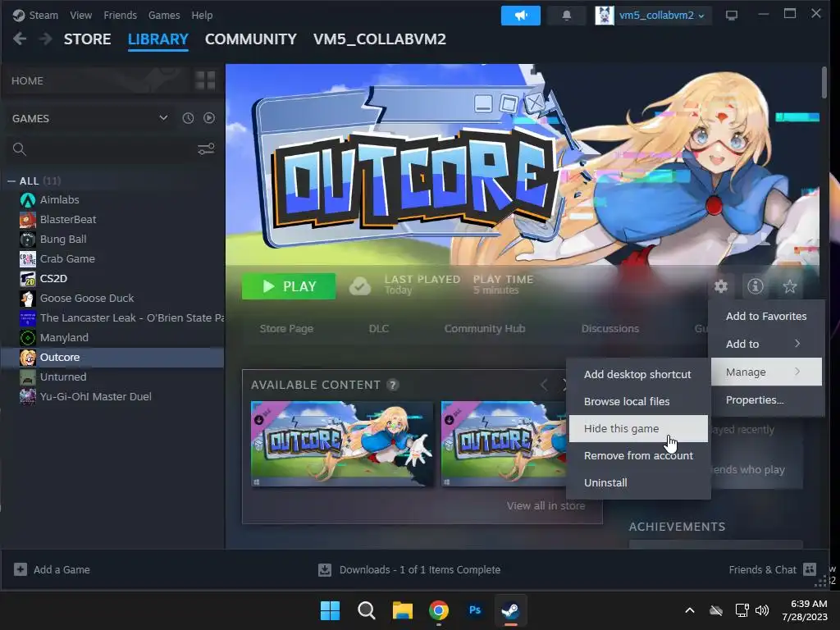
Task: Open the View menu
Action: (81, 15)
